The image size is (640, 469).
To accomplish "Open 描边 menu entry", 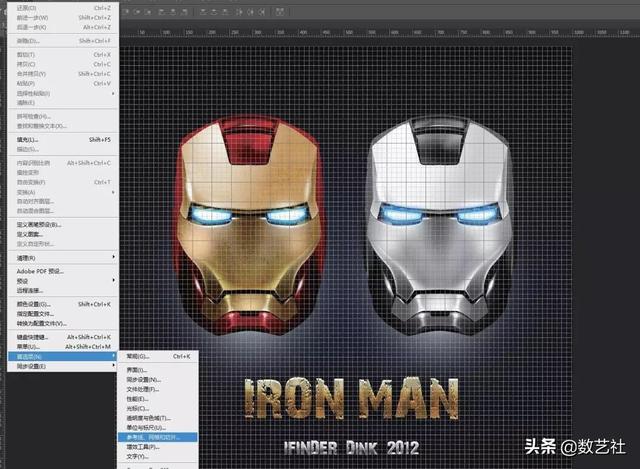I will click(x=63, y=149).
